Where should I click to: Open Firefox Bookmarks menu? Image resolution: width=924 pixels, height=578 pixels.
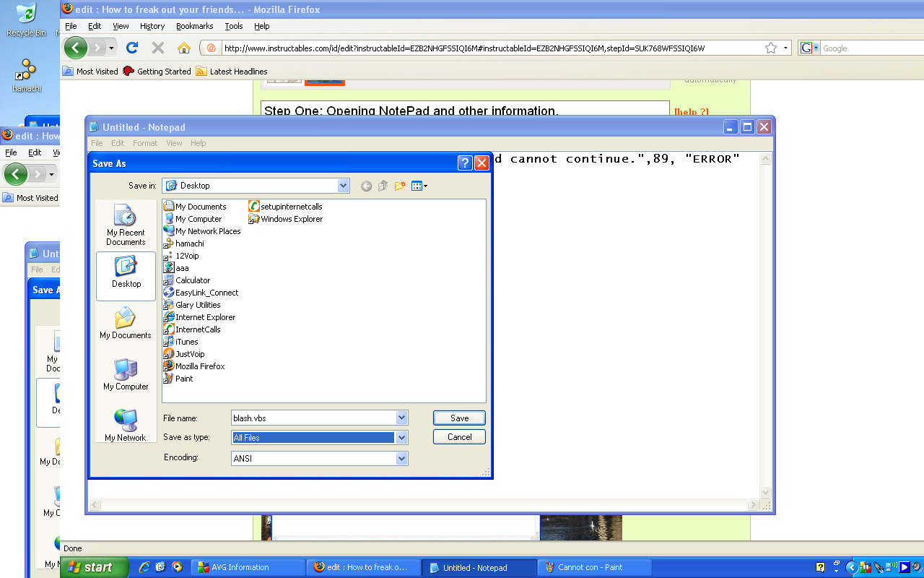tap(195, 26)
